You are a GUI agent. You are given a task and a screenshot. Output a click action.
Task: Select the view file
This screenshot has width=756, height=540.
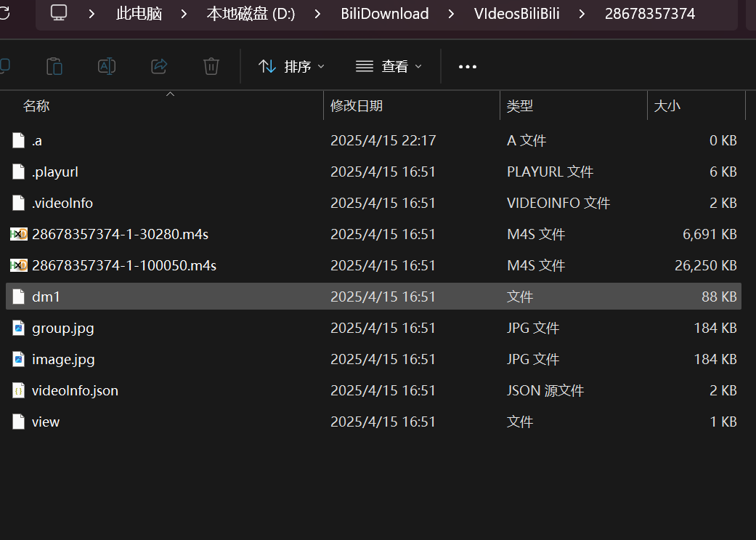(373, 422)
